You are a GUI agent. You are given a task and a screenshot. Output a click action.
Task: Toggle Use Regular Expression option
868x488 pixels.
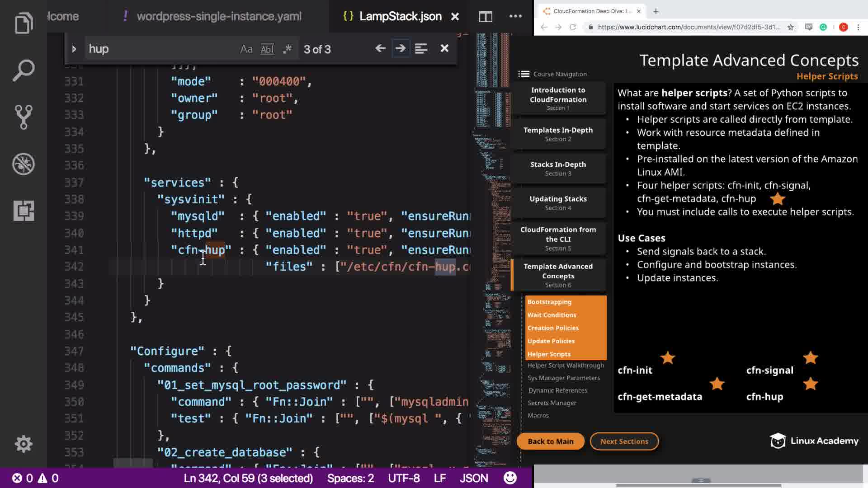(287, 49)
